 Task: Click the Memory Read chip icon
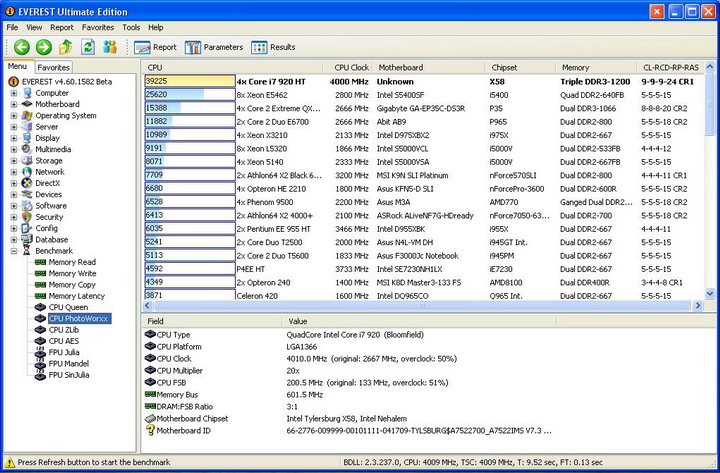[x=40, y=262]
